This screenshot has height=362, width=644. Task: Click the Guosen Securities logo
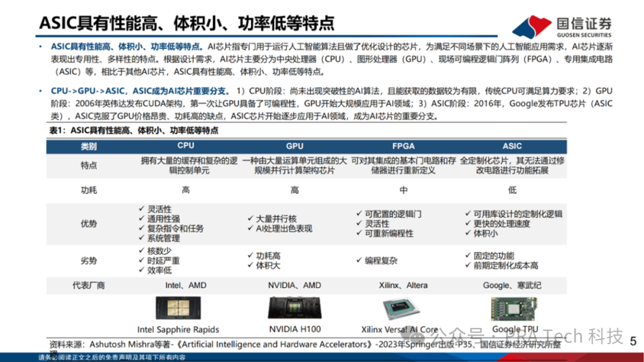[562, 27]
